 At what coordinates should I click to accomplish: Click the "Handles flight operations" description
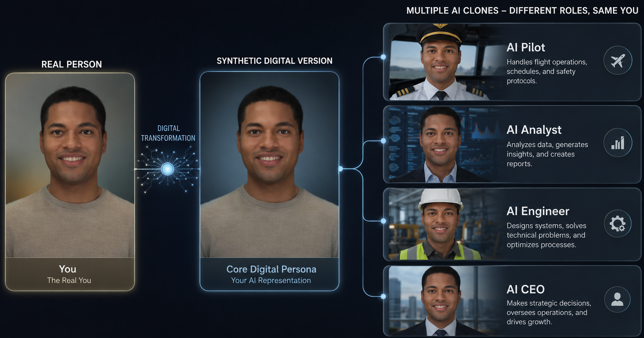click(547, 71)
